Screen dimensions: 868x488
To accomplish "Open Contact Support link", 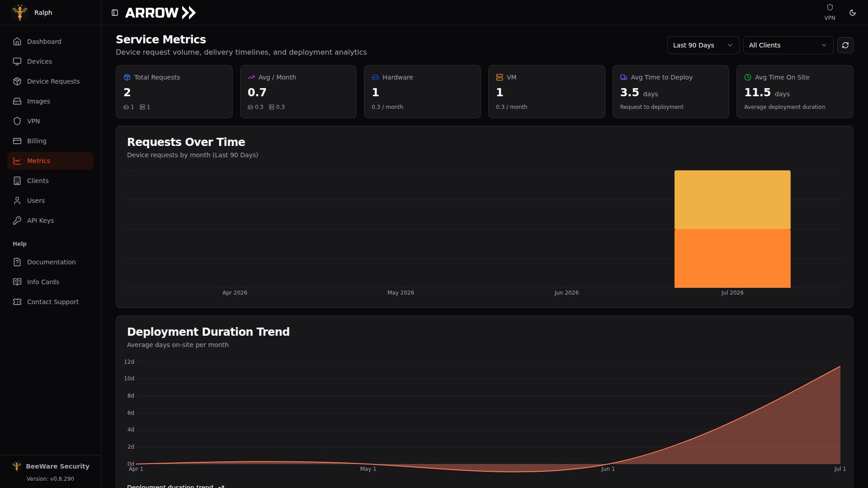I will tap(50, 302).
